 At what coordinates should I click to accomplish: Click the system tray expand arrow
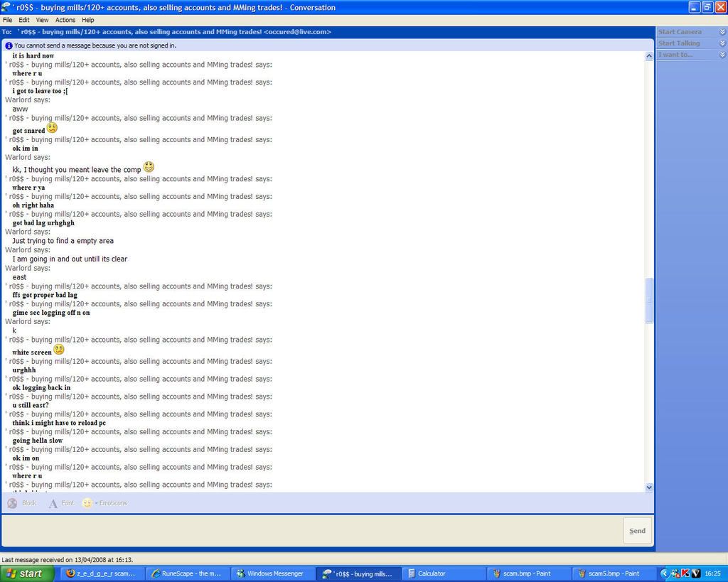tap(665, 573)
